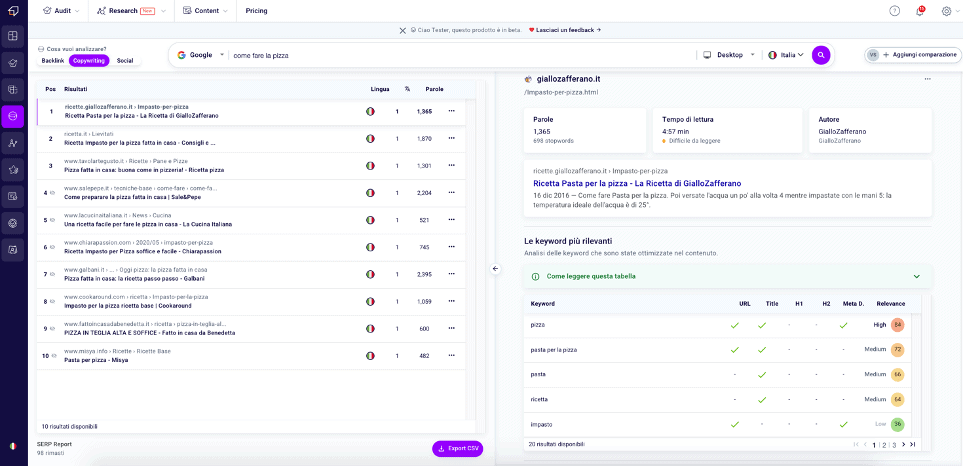This screenshot has height=466, width=964.
Task: Open the Research dropdown menu
Action: pyautogui.click(x=132, y=10)
